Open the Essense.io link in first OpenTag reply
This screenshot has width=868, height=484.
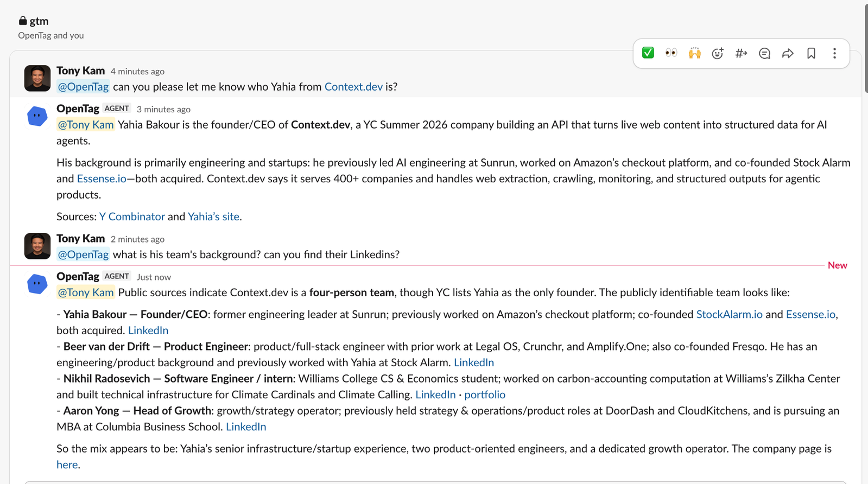coord(102,179)
